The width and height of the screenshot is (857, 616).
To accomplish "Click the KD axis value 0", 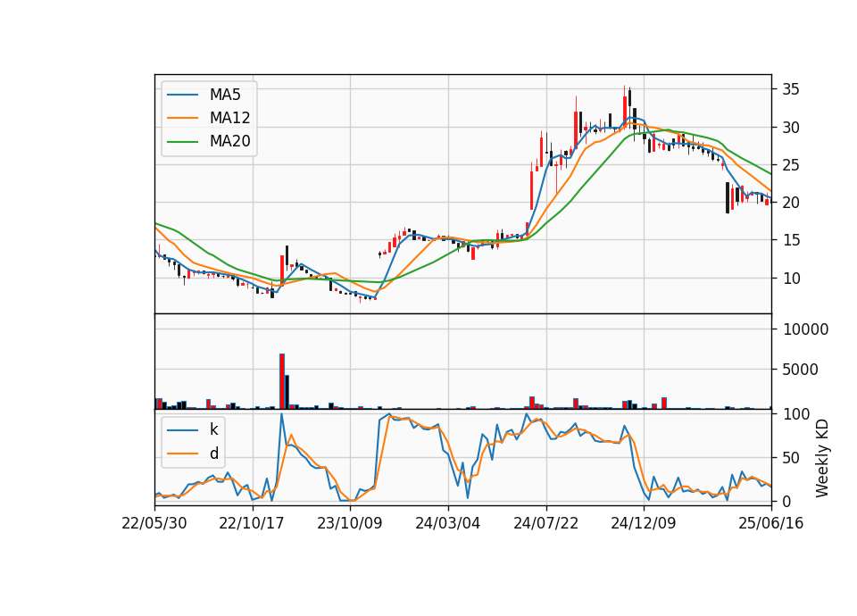I will (x=786, y=501).
